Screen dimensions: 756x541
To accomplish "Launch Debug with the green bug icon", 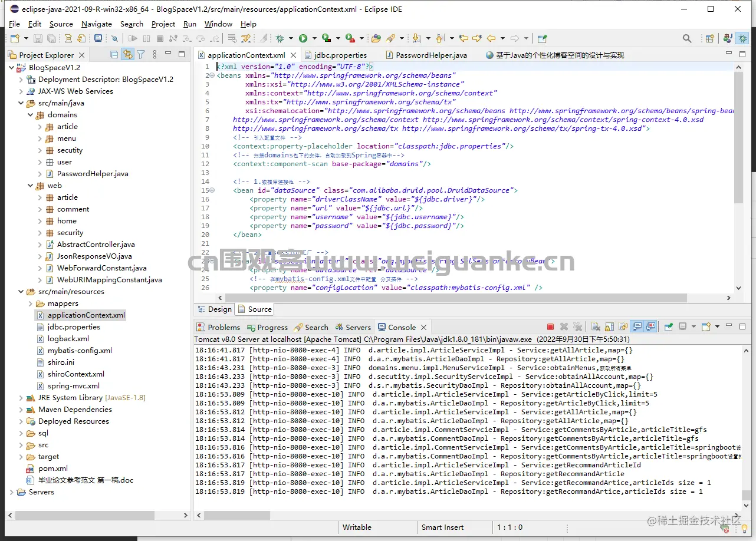I will [280, 39].
